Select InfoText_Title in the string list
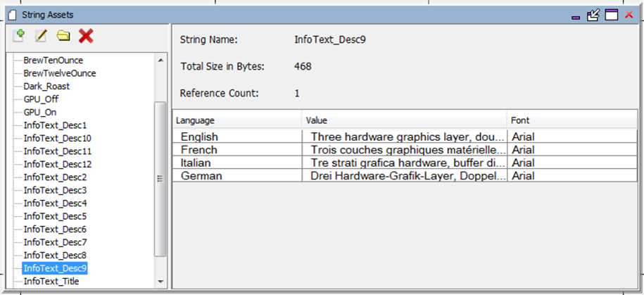The image size is (644, 295). 51,282
